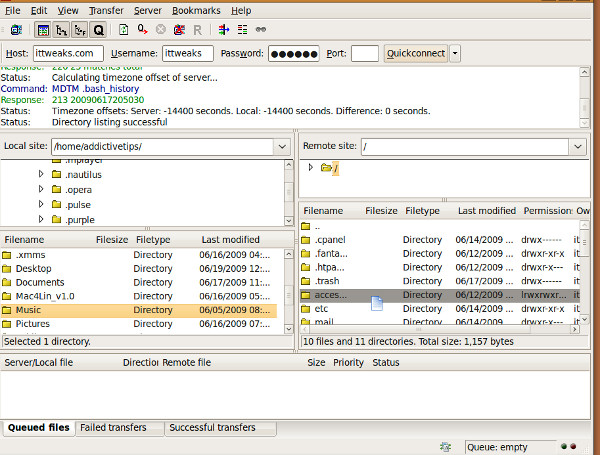Sort remote list by Permissions column
Viewport: 600px width, 455px height.
click(x=547, y=211)
